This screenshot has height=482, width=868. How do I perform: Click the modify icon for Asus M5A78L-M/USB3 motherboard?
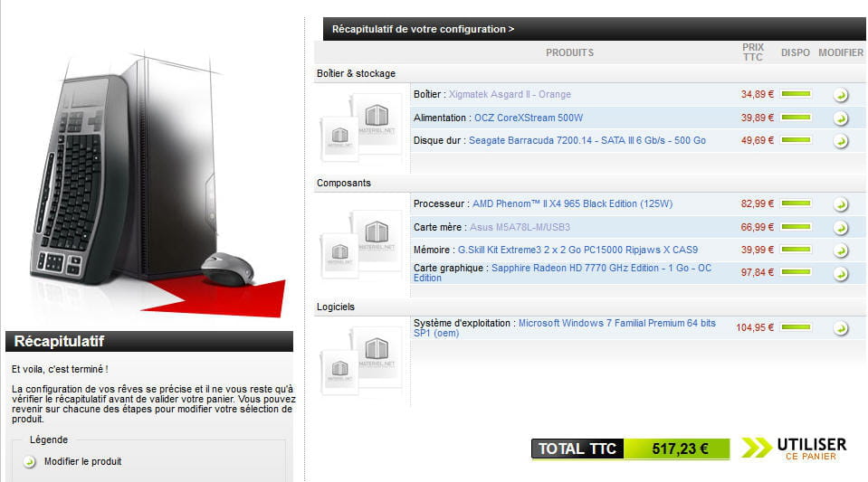pos(840,228)
